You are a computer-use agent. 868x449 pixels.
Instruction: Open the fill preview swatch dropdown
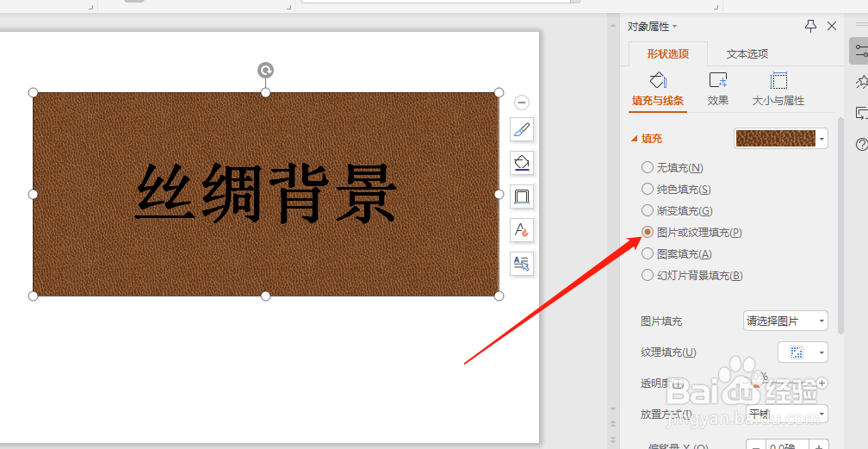(822, 139)
